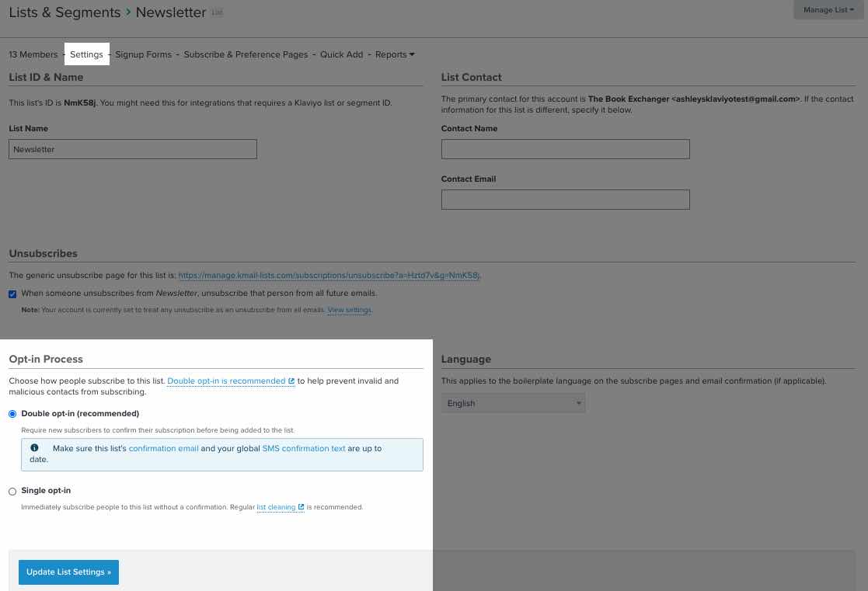Click the generic unsubscribe page URL
The height and width of the screenshot is (591, 868).
click(327, 274)
